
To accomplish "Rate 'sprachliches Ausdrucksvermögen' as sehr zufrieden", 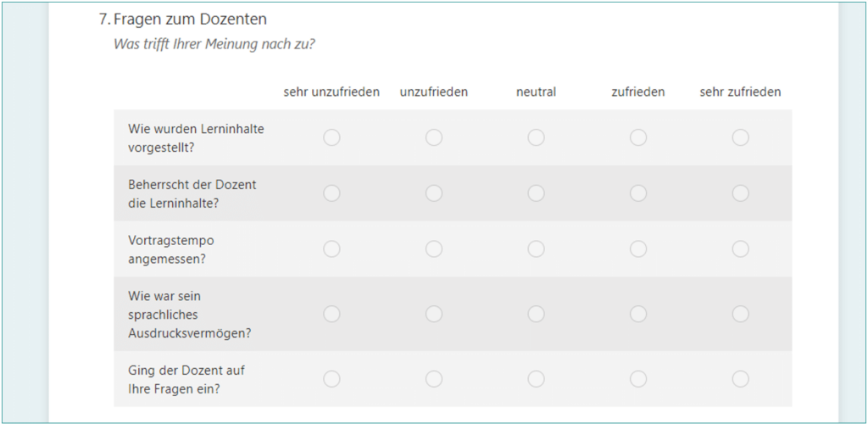I will click(741, 314).
